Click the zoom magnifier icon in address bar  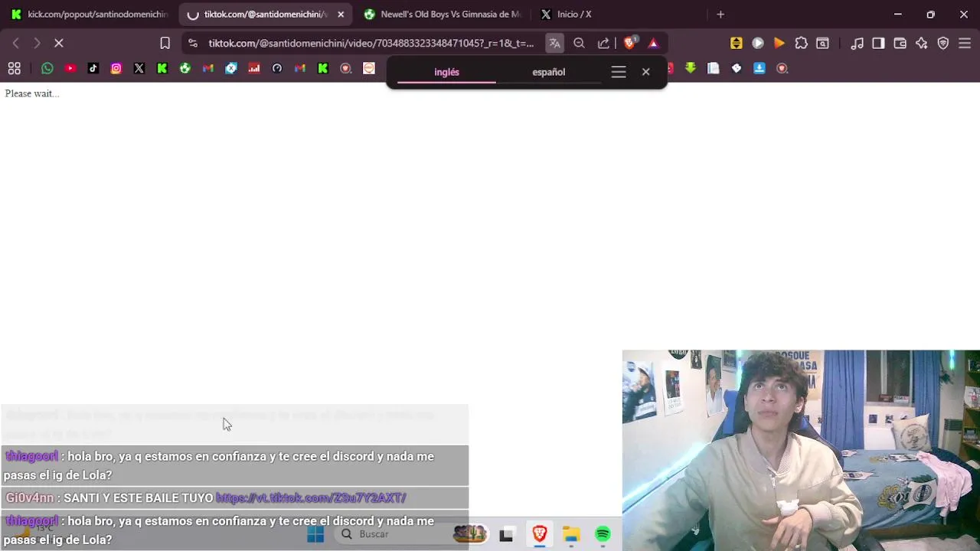[x=579, y=44]
